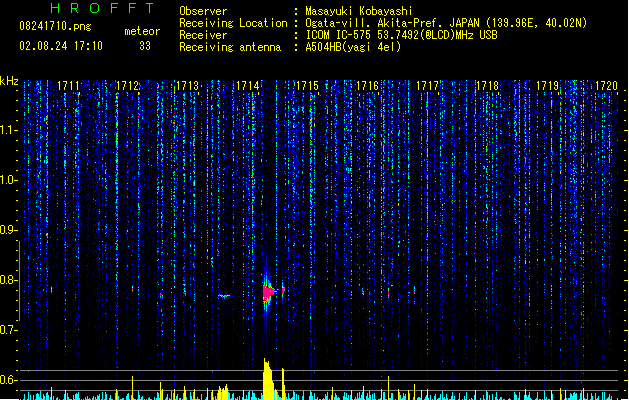
Task: Click the 1712 time marker
Action: coord(127,86)
